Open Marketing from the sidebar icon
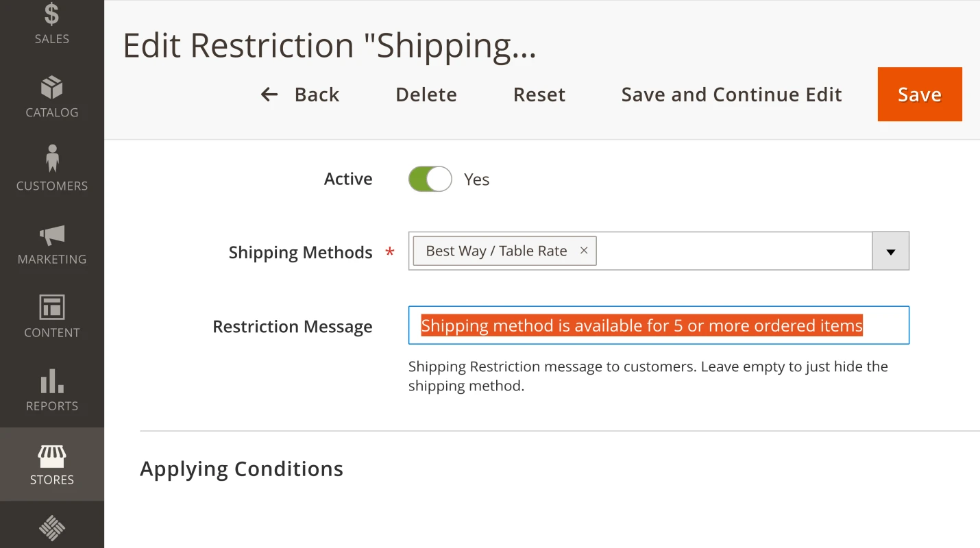The width and height of the screenshot is (980, 548). point(51,234)
